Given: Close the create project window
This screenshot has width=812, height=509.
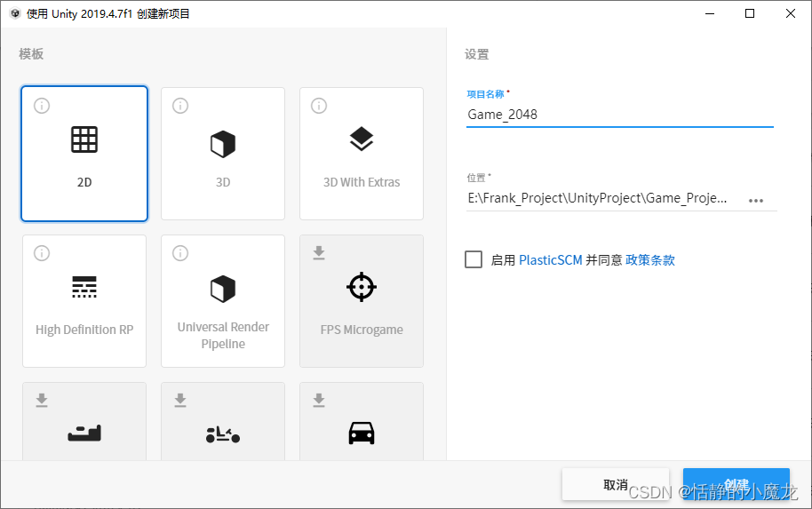Looking at the screenshot, I should (791, 13).
